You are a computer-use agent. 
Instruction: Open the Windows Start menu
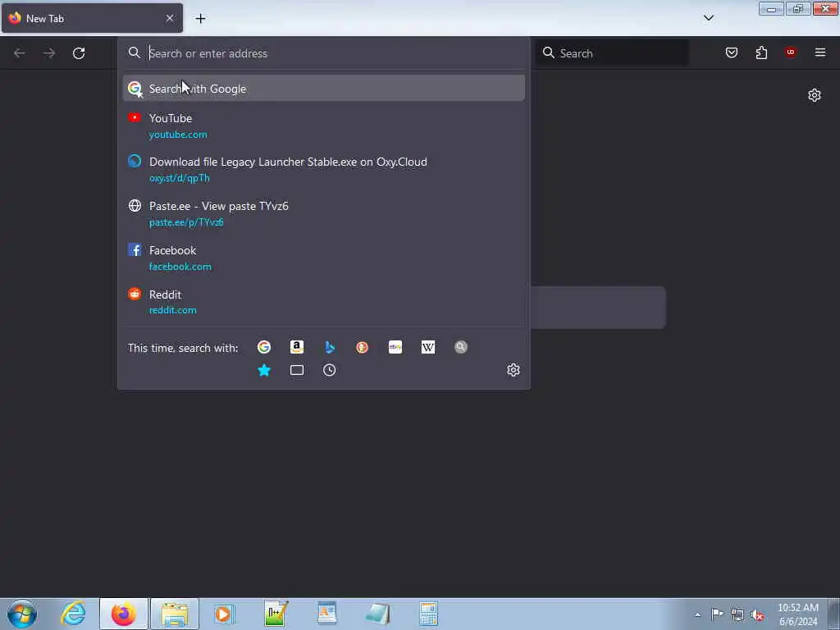22,614
